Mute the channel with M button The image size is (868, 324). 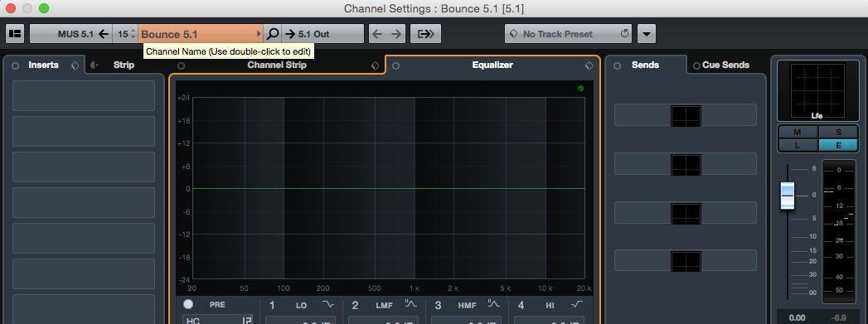798,132
